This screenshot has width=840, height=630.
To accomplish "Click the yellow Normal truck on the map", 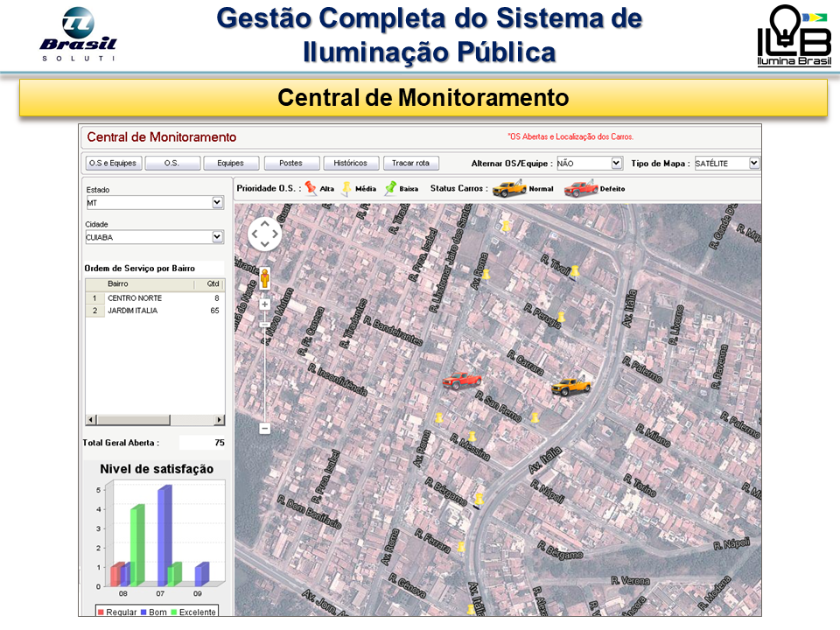I will (x=571, y=385).
